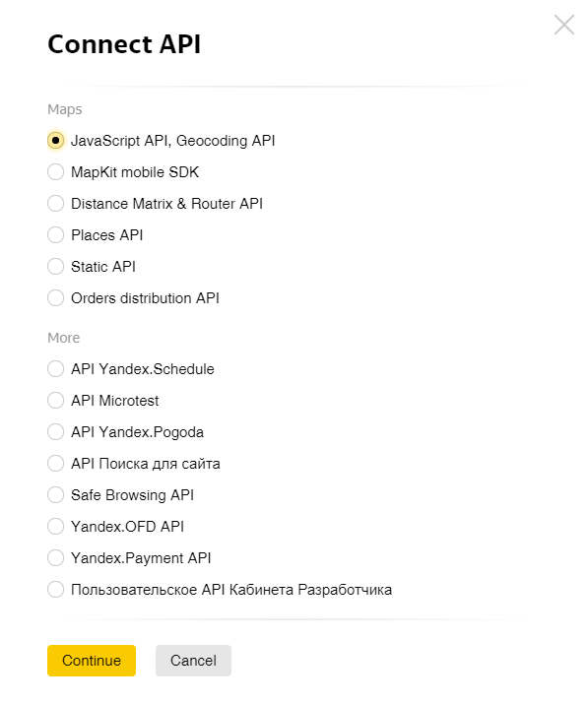The image size is (588, 704).
Task: Choose Orders distribution API
Action: 55,297
